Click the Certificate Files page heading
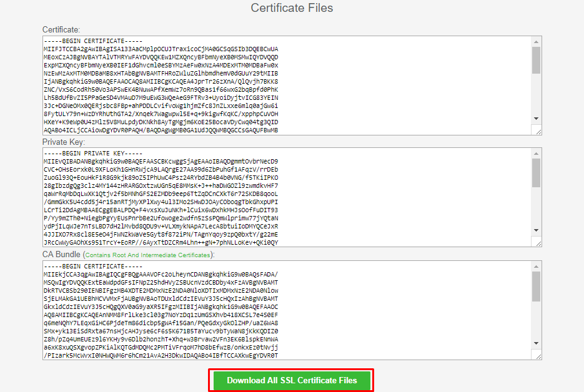 [292, 8]
